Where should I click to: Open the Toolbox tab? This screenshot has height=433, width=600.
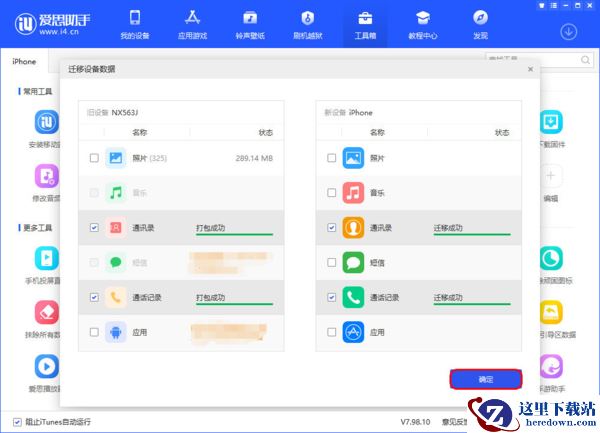click(x=365, y=25)
